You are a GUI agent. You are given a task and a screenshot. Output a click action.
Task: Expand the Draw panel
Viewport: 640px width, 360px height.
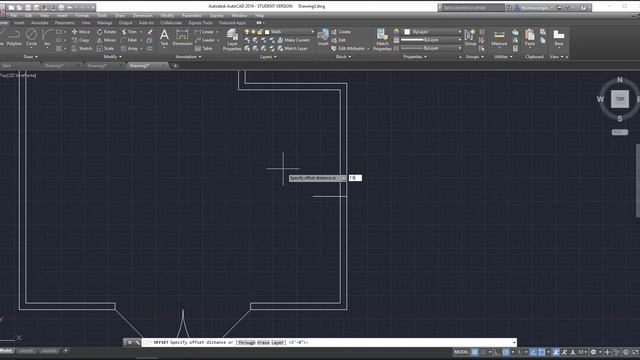coord(31,57)
